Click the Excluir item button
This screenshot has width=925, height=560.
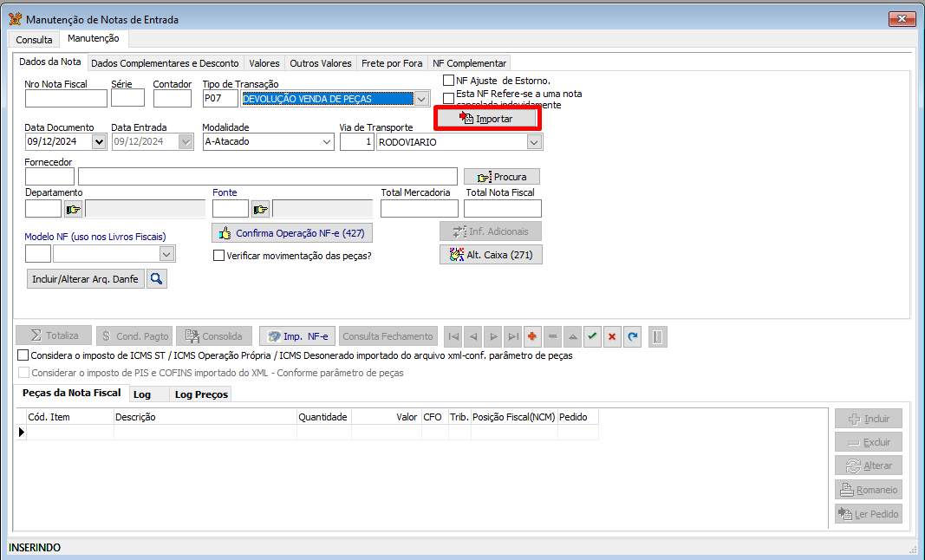tap(869, 442)
